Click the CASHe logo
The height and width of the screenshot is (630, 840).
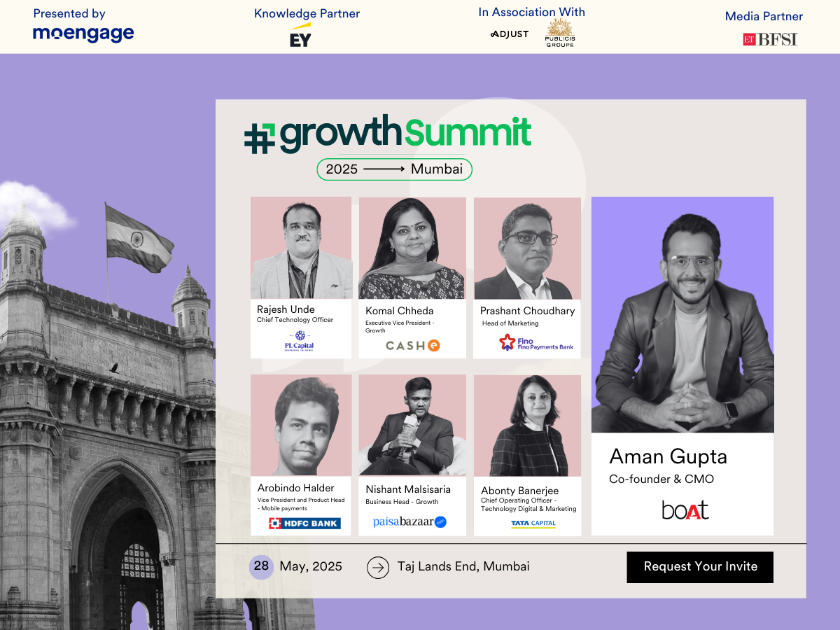413,345
